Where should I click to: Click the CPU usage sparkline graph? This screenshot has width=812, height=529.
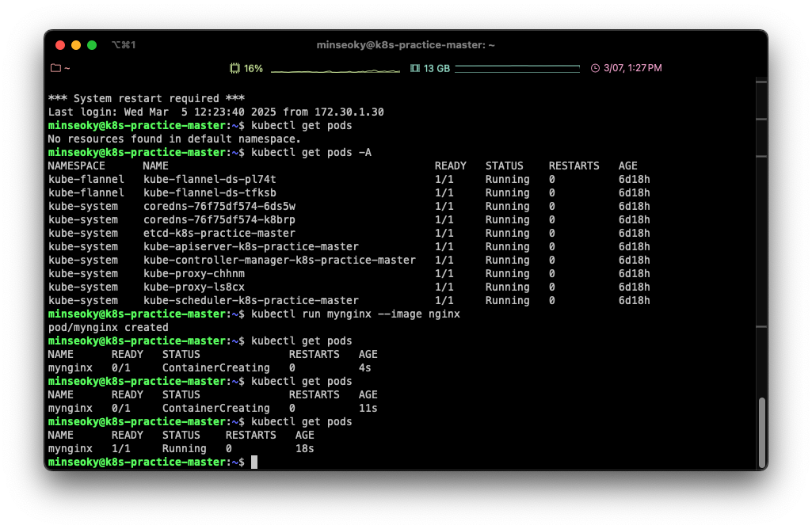335,70
